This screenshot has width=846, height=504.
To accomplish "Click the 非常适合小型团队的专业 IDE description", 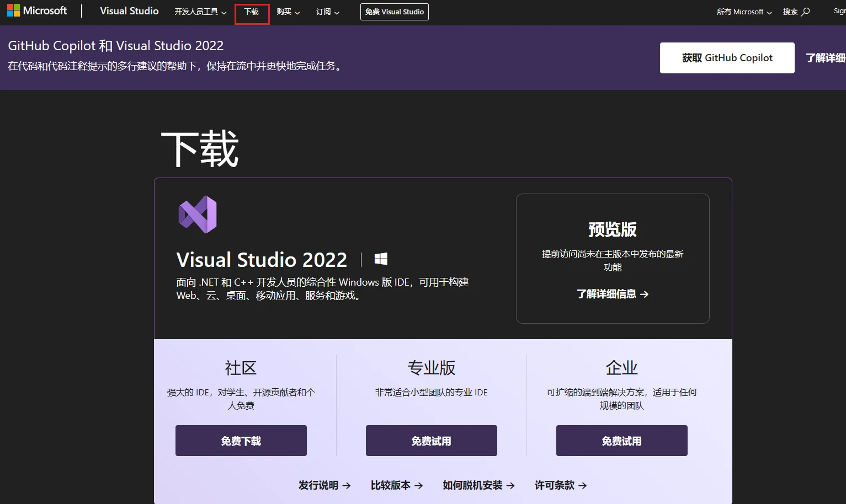I will pos(432,393).
